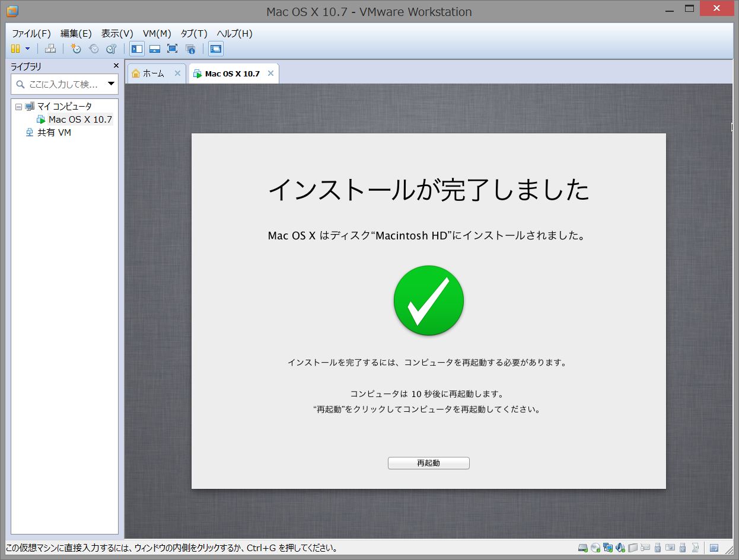This screenshot has height=560, width=739.
Task: Click the gray box device icon after the speaker
Action: click(x=633, y=548)
